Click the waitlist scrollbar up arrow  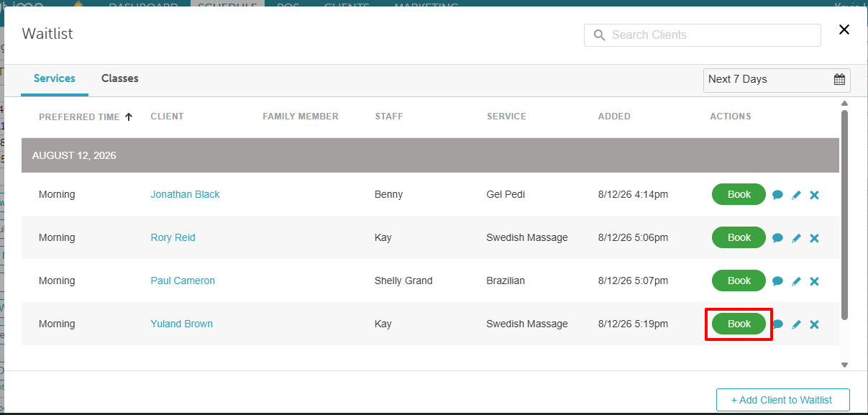[x=844, y=104]
